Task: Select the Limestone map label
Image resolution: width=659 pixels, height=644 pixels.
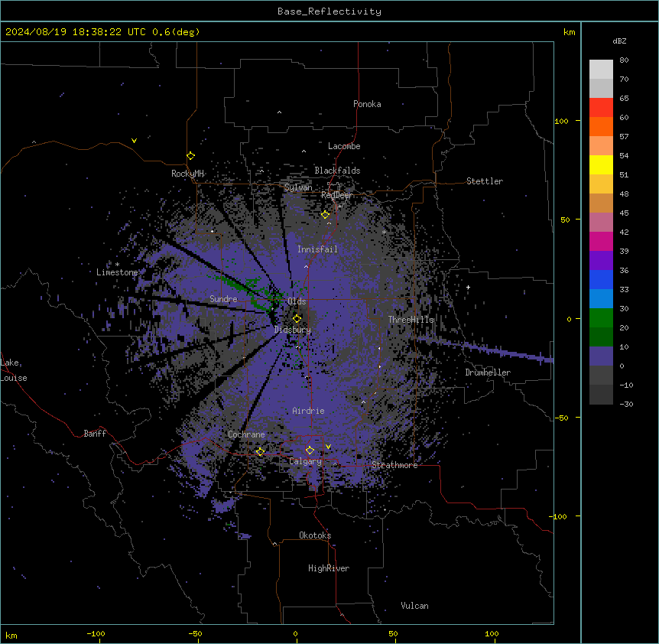Action: pos(117,272)
